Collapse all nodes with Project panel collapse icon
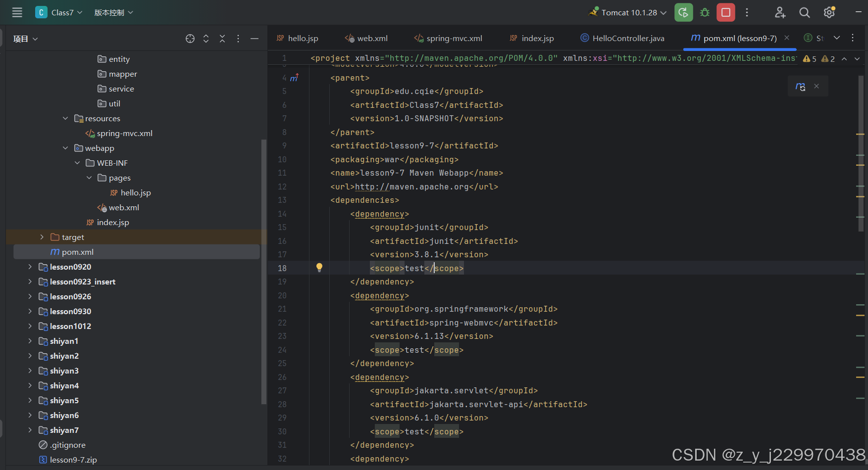This screenshot has height=470, width=868. click(x=222, y=38)
